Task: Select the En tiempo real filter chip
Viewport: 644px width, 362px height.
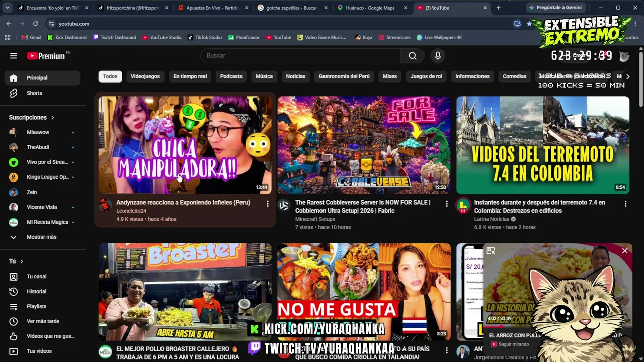Action: (x=190, y=76)
